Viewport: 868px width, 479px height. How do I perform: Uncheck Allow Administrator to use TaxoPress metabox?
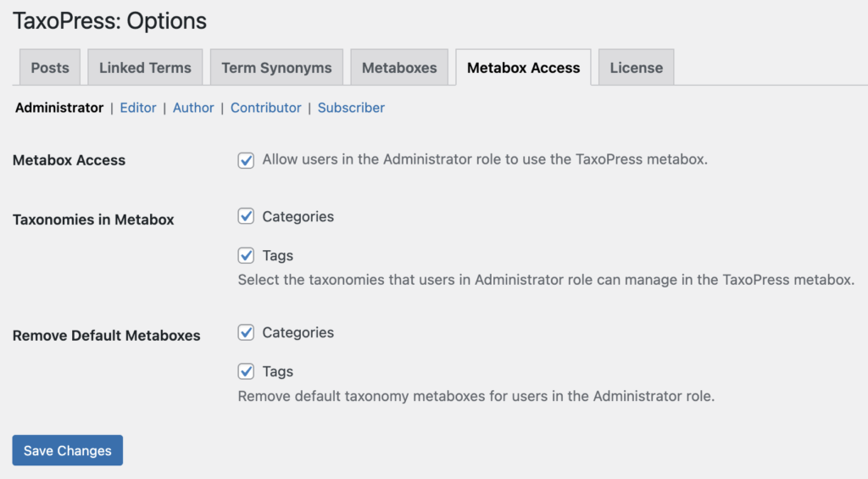click(x=246, y=160)
